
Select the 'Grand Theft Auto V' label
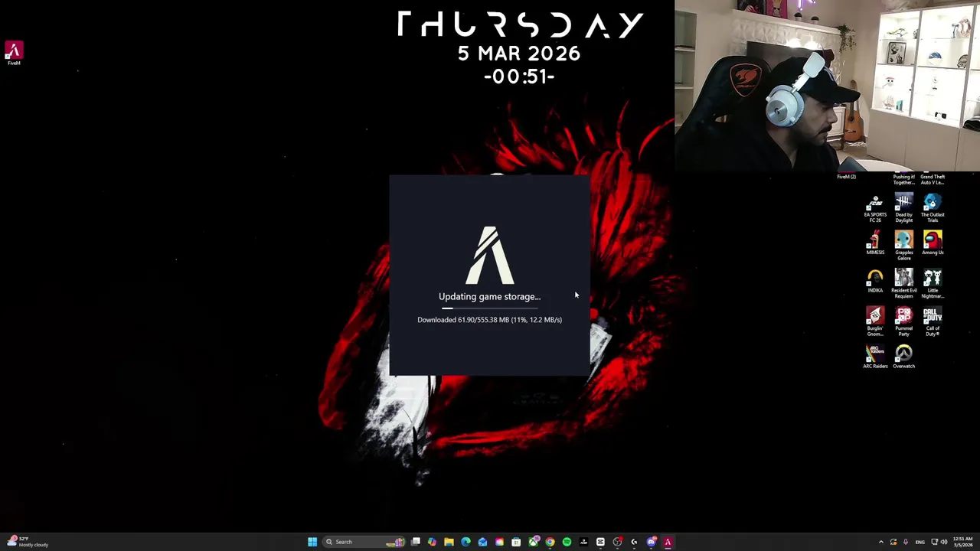[x=933, y=180]
